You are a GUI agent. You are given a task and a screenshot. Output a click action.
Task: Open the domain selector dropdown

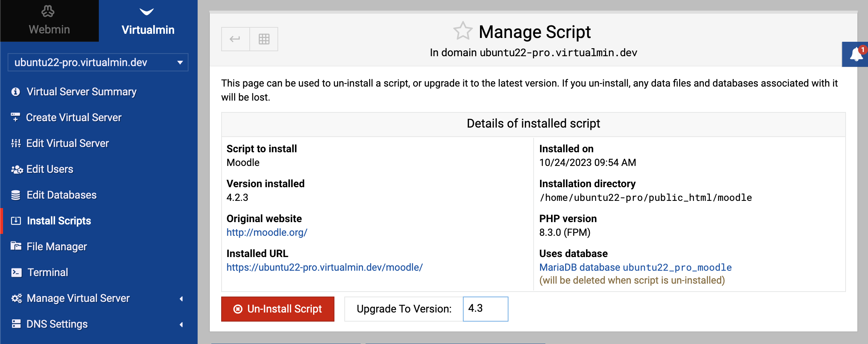click(x=98, y=62)
